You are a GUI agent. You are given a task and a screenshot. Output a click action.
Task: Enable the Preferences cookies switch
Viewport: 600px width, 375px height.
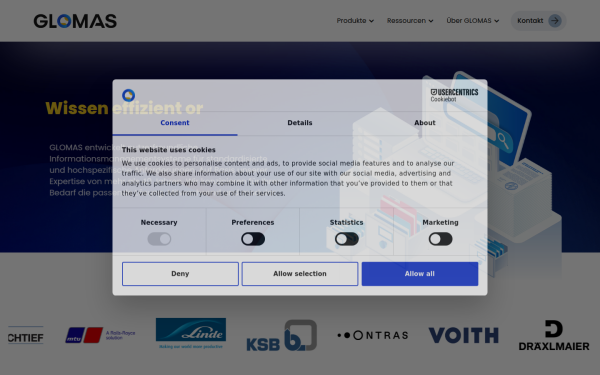[253, 239]
